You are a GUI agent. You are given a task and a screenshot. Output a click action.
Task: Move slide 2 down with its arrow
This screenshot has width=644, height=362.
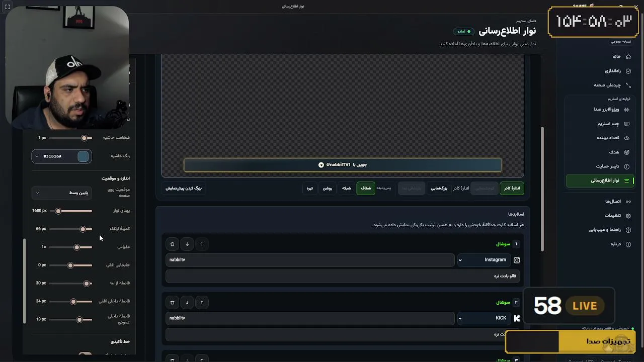tap(187, 303)
